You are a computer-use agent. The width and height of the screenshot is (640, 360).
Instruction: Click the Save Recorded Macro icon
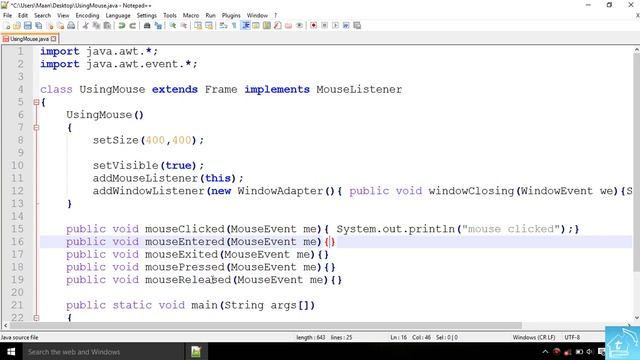click(x=357, y=25)
